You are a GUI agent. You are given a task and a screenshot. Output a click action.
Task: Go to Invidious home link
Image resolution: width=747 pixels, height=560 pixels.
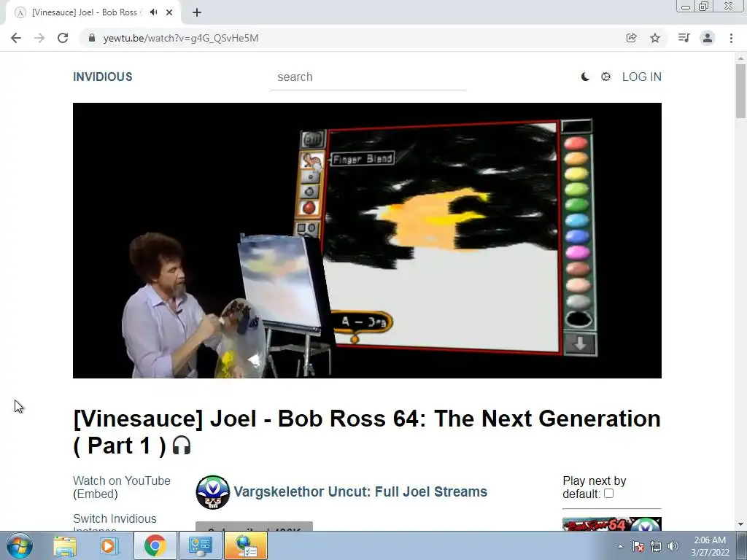(102, 77)
